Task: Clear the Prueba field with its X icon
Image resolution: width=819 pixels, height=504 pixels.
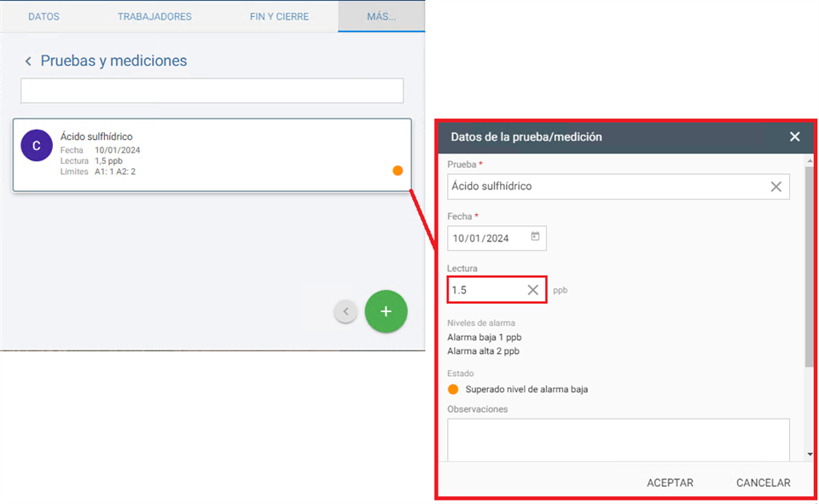Action: click(775, 187)
